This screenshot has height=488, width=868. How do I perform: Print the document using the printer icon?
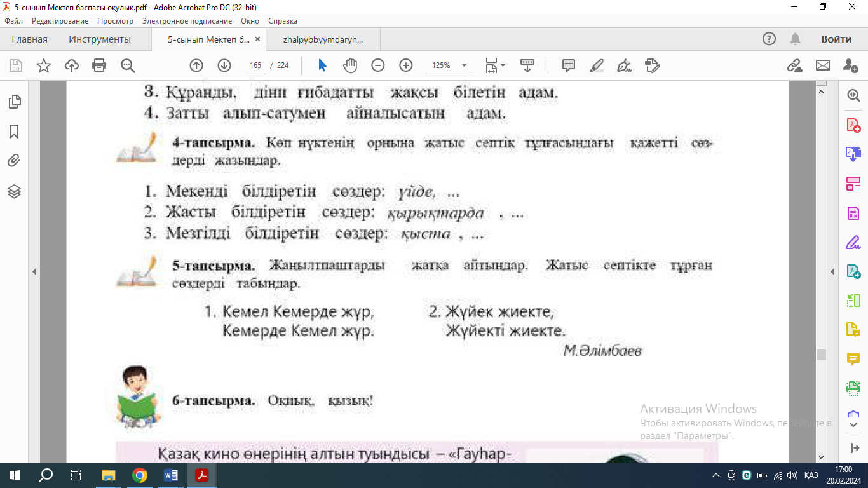(x=99, y=65)
